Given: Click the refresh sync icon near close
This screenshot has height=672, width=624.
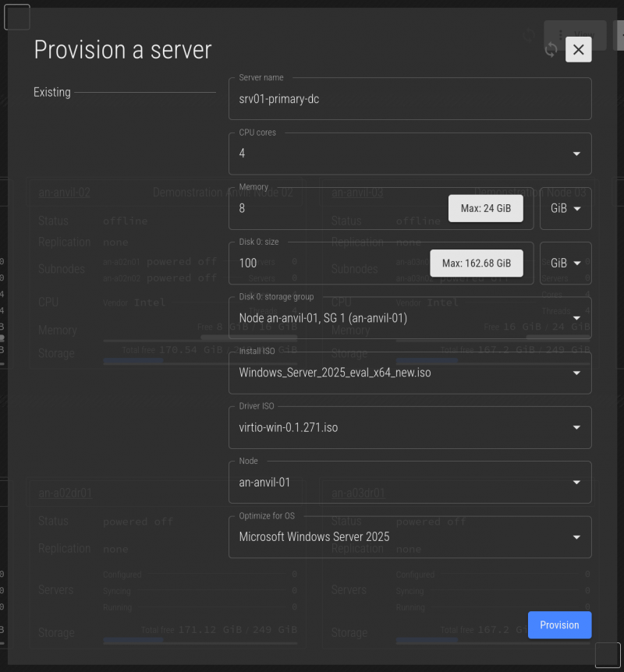Looking at the screenshot, I should click(551, 50).
